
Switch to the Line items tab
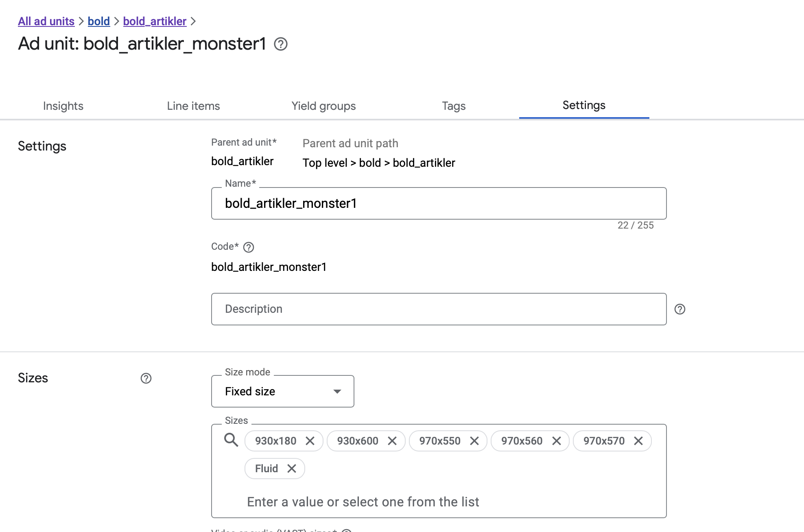(x=193, y=106)
